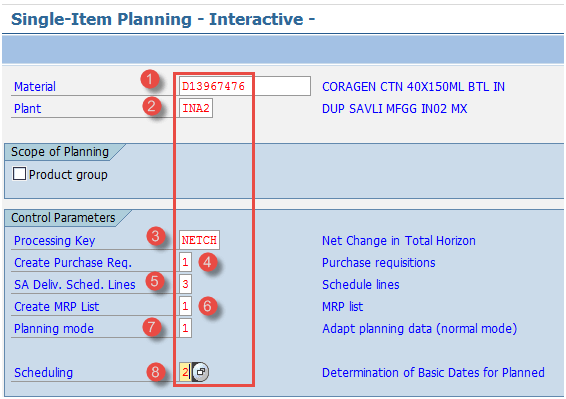Click the Processing Key label
The width and height of the screenshot is (566, 399).
(55, 240)
